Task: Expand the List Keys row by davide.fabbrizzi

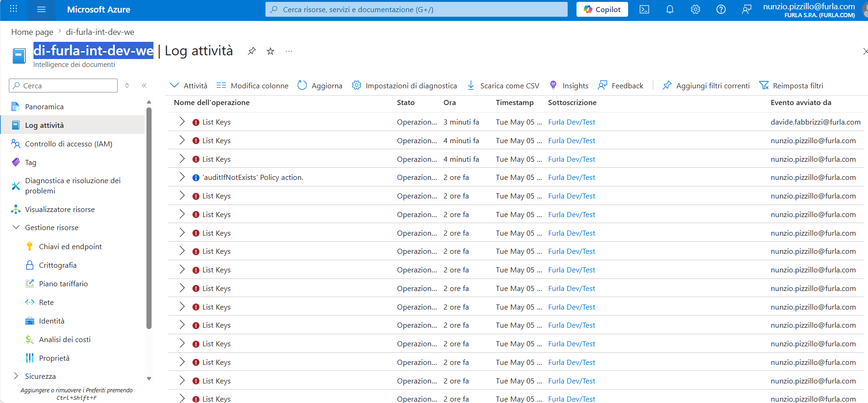Action: (182, 122)
